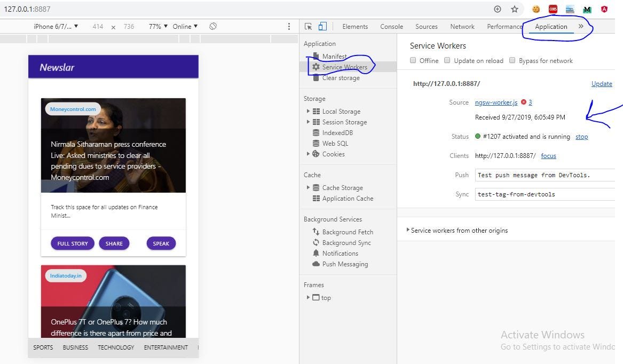Toggle the device toolbar icon

coord(322,26)
